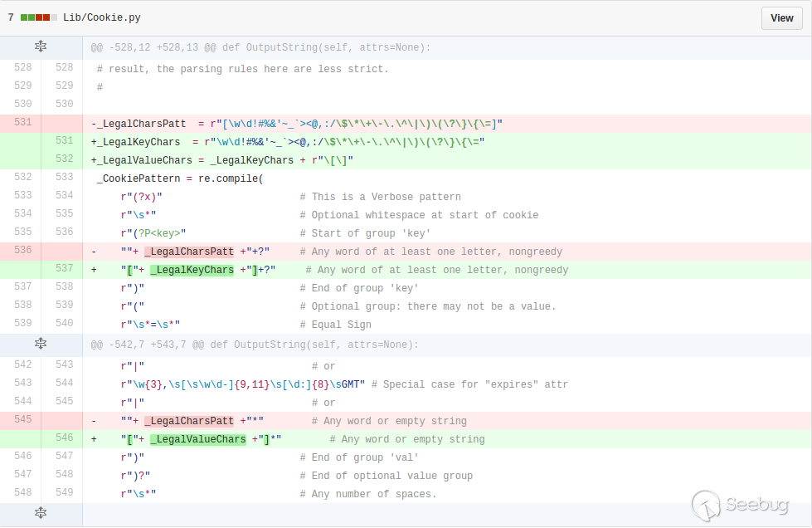812x528 pixels.
Task: Click the comment 'Any number of spaces.'
Action: pyautogui.click(x=368, y=494)
